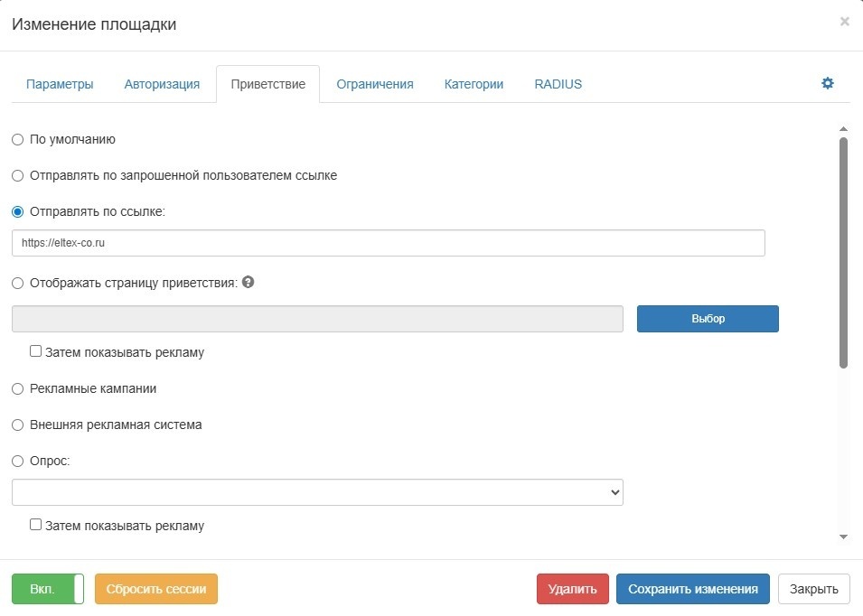Viewport: 863px width, 616px height.
Task: Click the "Сбросить сессии" button
Action: point(156,589)
